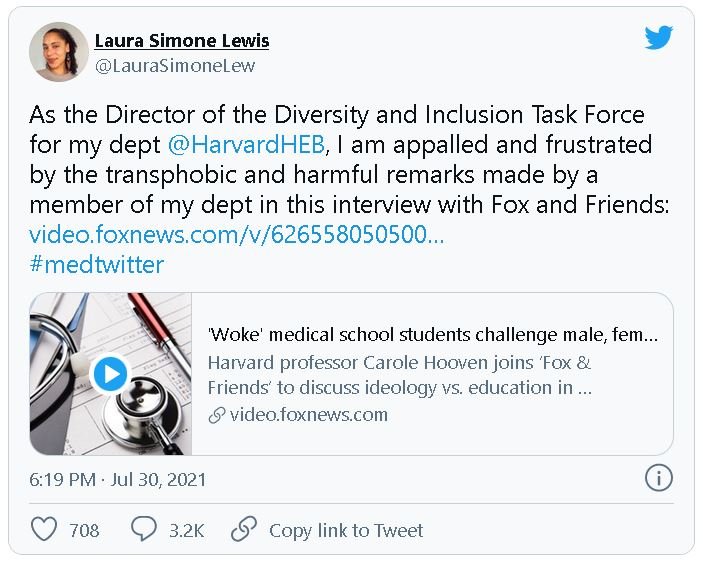Open the #medtwitter hashtag
The height and width of the screenshot is (565, 703).
pyautogui.click(x=96, y=264)
